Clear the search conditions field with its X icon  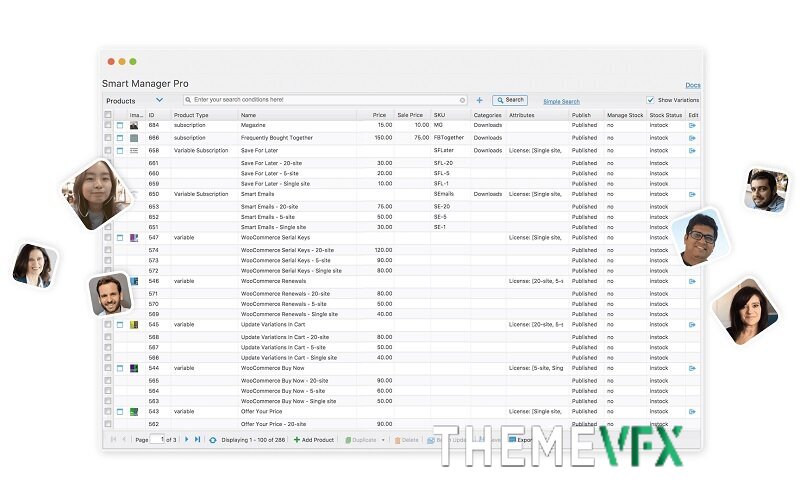click(x=462, y=101)
